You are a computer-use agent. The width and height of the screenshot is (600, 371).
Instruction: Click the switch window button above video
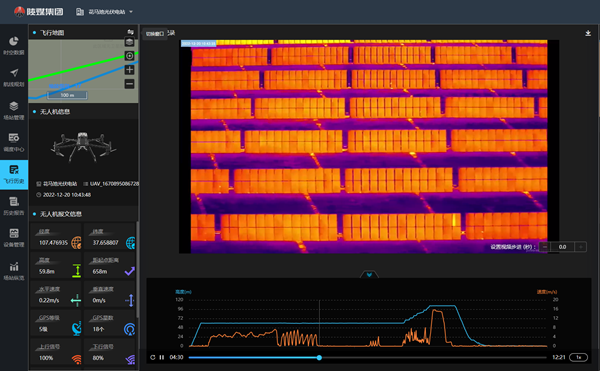(x=155, y=34)
